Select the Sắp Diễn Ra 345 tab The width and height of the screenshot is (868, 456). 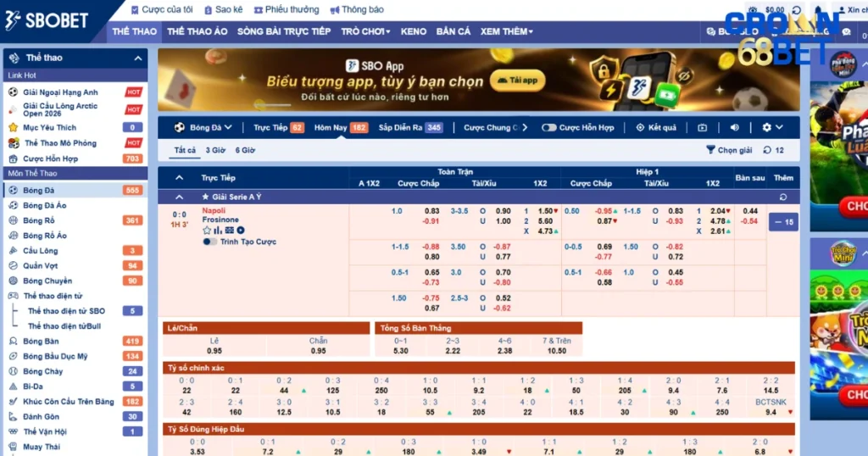(x=410, y=127)
